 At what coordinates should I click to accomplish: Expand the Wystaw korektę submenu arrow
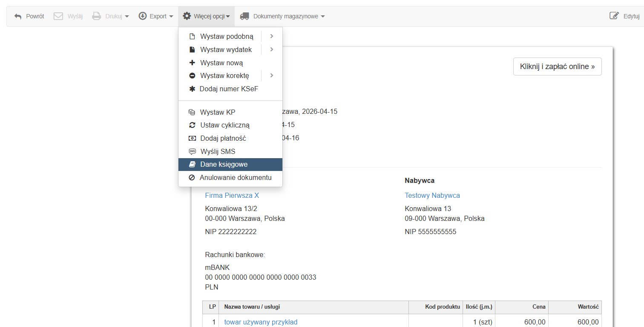[x=272, y=75]
